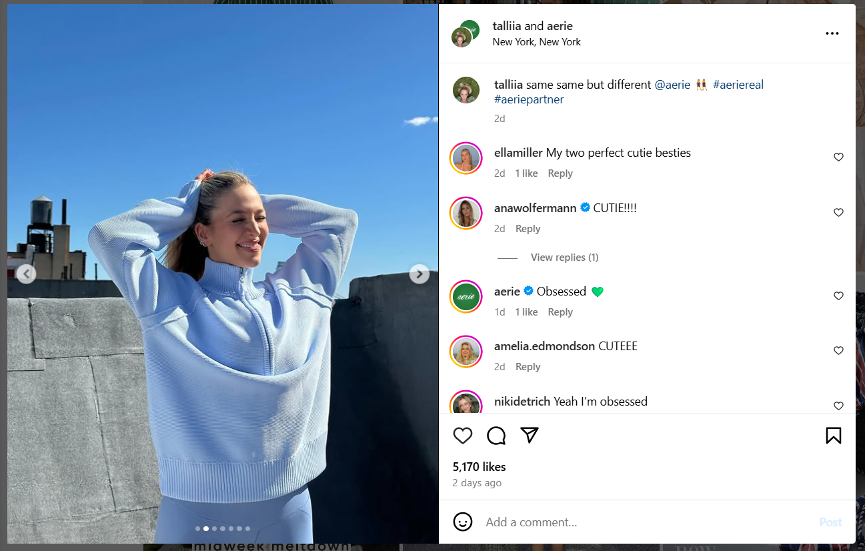Open aerie's profile picture in comments
The width and height of the screenshot is (866, 552).
[466, 296]
